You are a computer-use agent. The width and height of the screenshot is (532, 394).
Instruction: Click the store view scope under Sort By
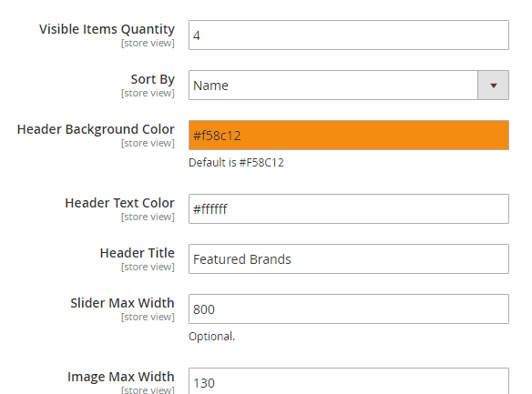[x=148, y=93]
